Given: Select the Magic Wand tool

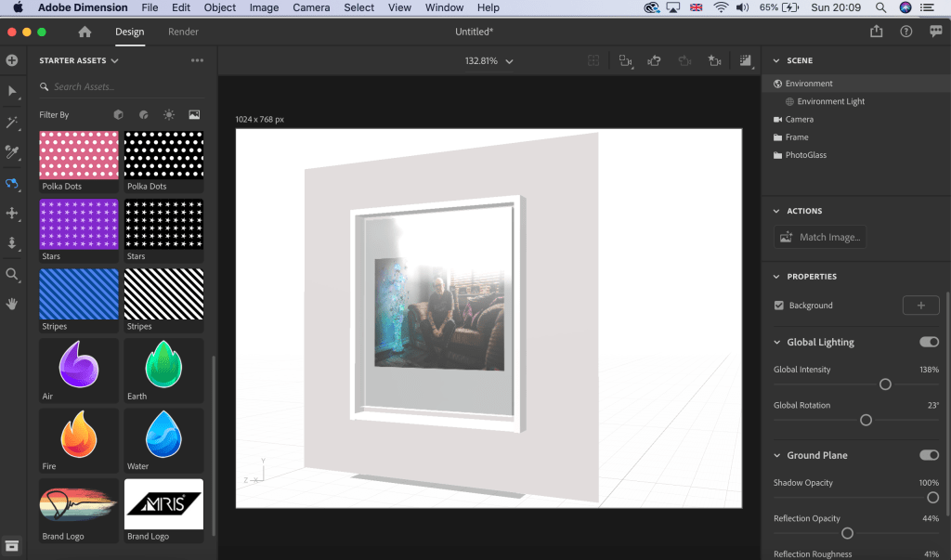Looking at the screenshot, I should point(12,123).
